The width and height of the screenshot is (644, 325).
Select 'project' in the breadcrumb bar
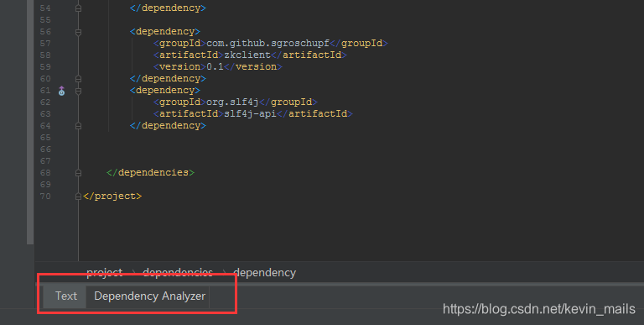pos(104,272)
